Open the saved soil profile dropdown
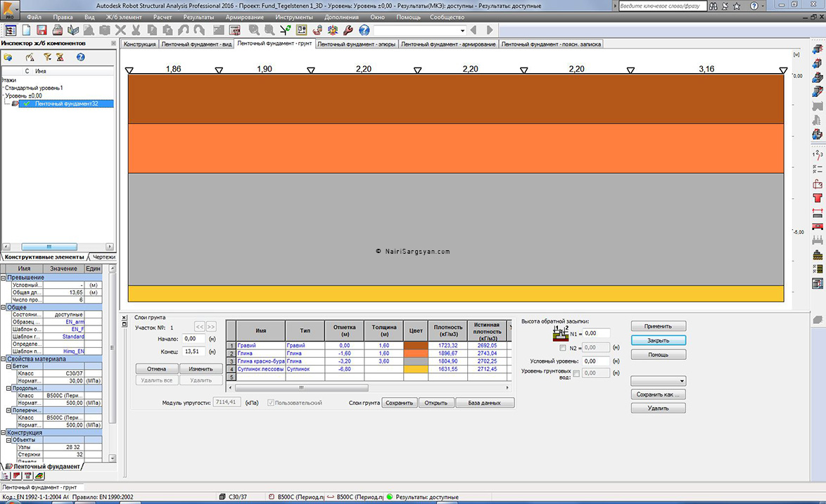Viewport: 826px width, 504px height. pos(659,380)
